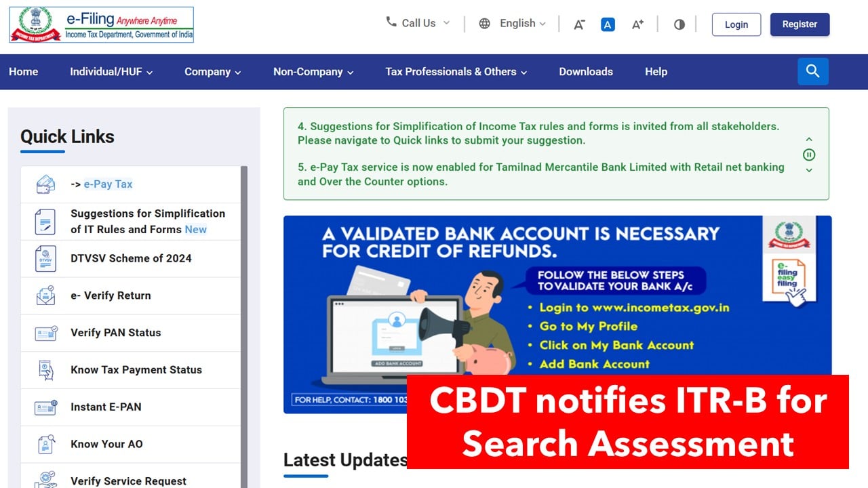Click announcement 4 about simplification suggestions
Viewport: 868px width, 488px height.
tap(538, 134)
